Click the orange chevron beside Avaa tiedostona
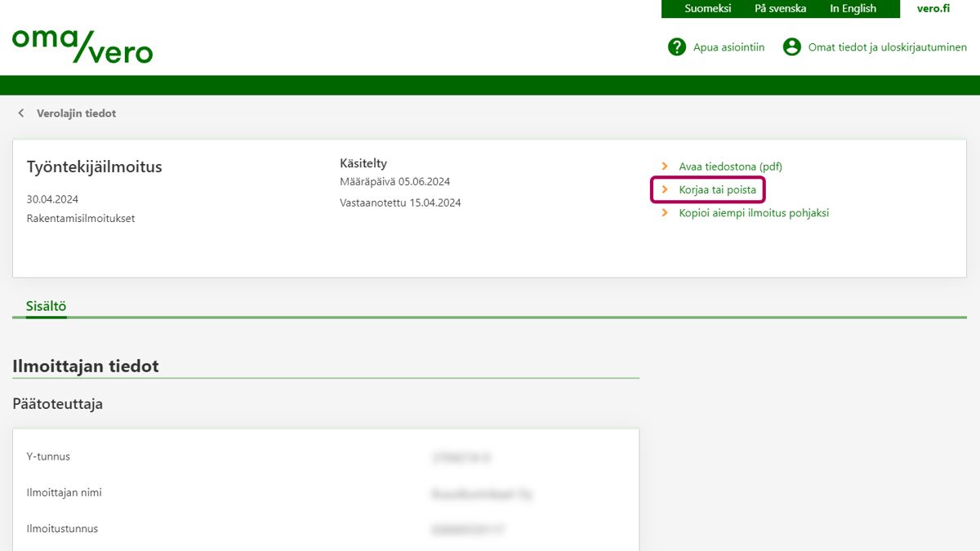The height and width of the screenshot is (551, 980). (665, 167)
